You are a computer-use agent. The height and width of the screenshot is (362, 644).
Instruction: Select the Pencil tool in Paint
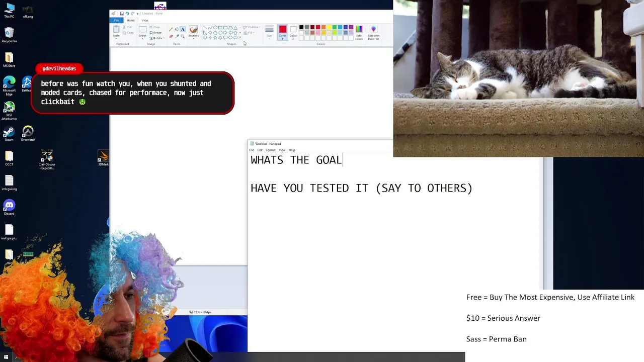(x=171, y=30)
